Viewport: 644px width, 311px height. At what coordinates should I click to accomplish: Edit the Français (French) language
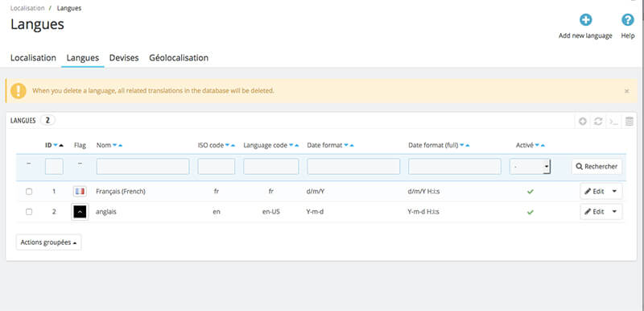point(595,192)
